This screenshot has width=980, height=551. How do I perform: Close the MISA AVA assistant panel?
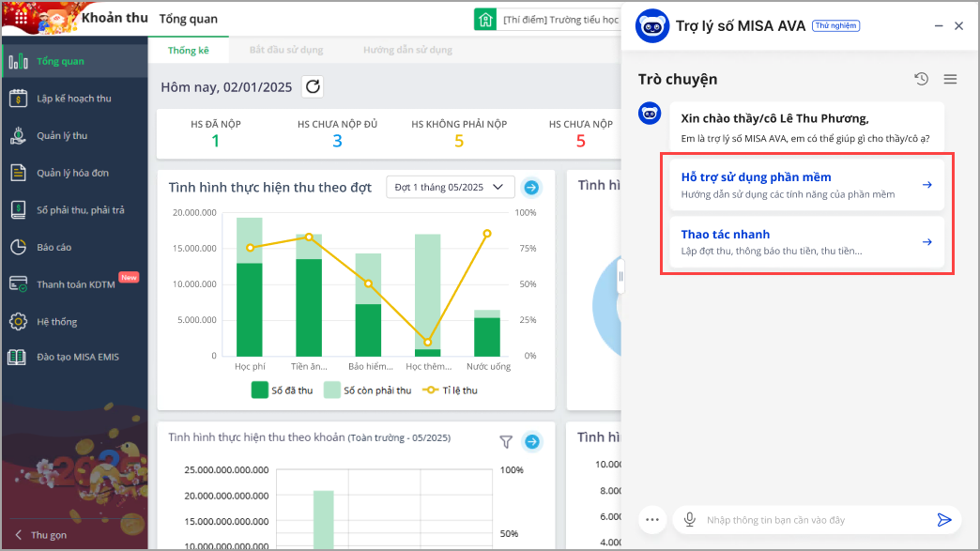point(958,25)
